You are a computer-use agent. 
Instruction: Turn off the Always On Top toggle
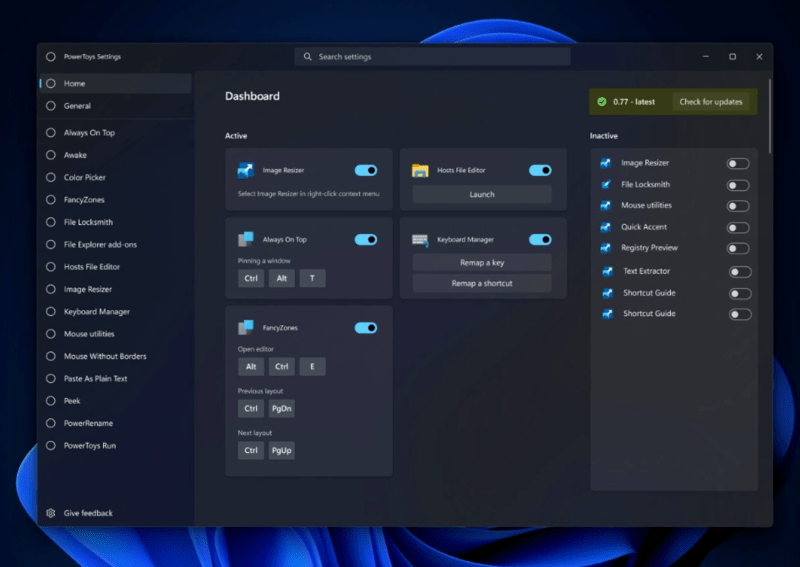pyautogui.click(x=366, y=239)
